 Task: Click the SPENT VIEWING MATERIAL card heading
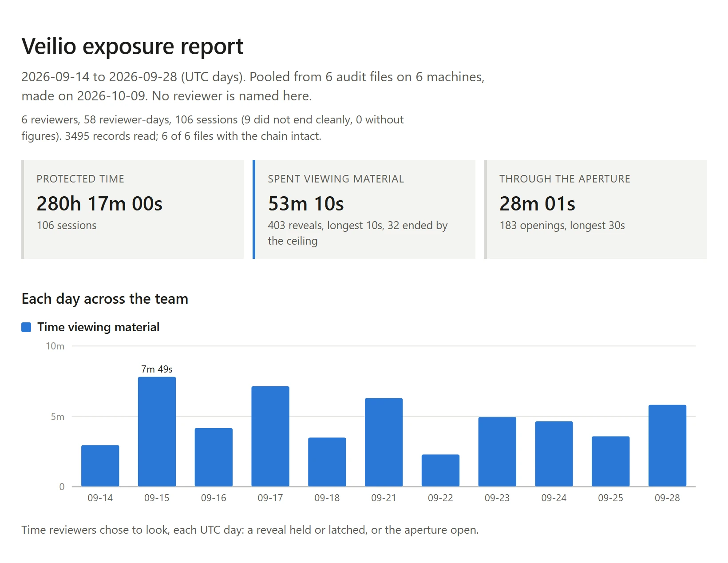point(336,179)
